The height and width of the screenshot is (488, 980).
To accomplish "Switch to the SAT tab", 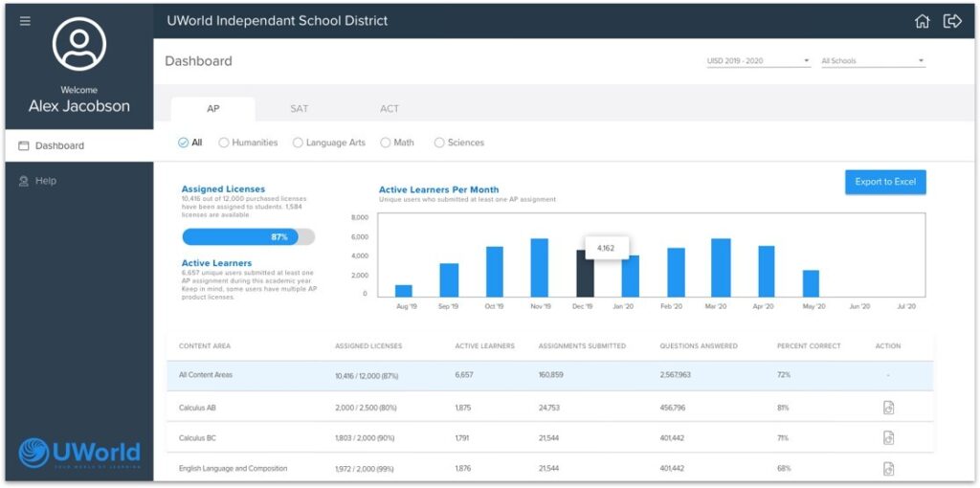I will click(x=300, y=109).
